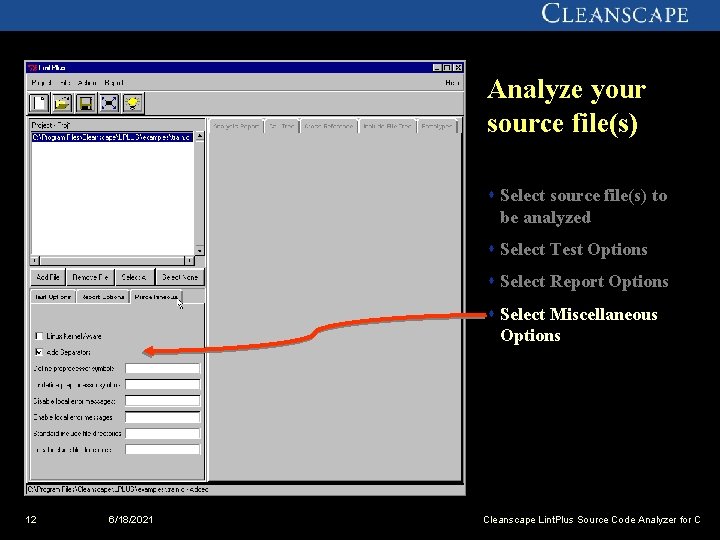Click the Add File button
Viewport: 720px width, 540px height.
pos(48,277)
